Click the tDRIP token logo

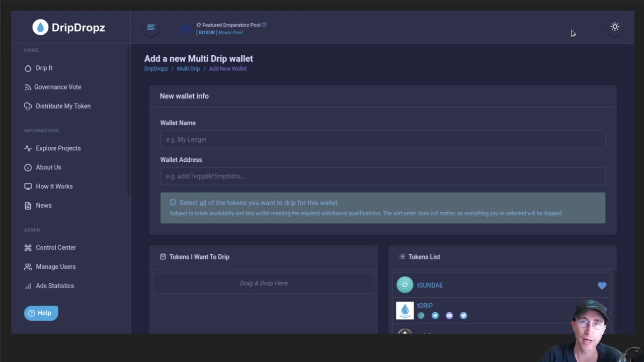coord(405,311)
